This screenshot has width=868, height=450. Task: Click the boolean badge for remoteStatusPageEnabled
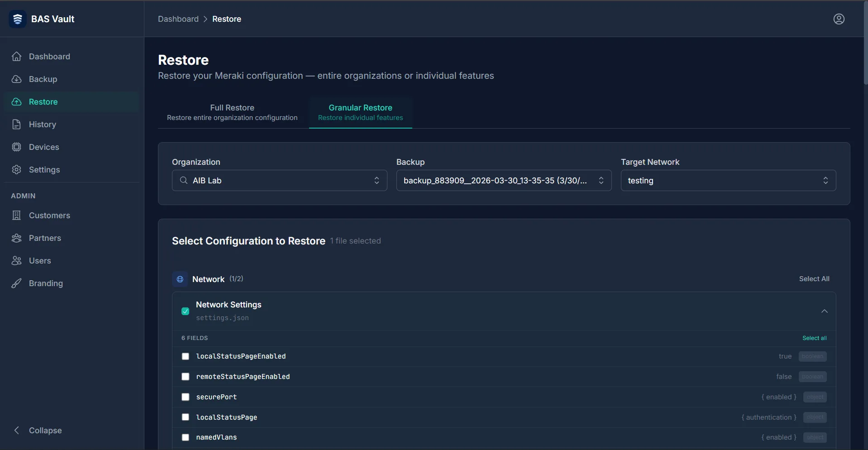812,377
